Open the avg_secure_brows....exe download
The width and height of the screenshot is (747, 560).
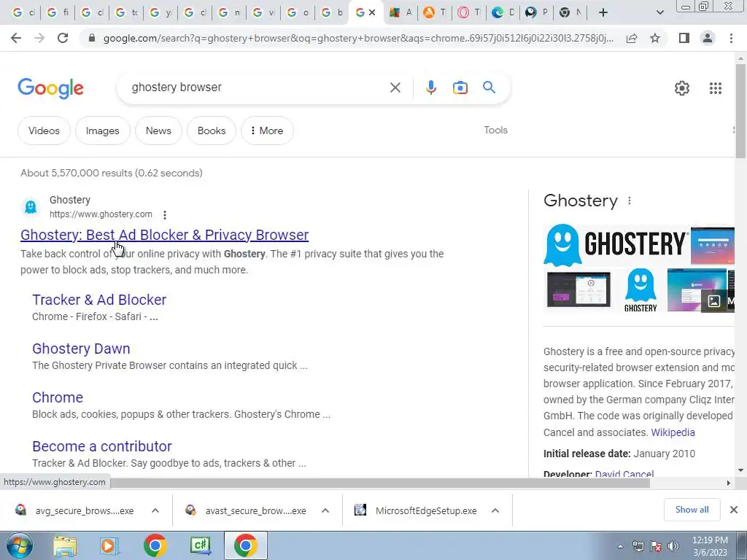pos(76,510)
